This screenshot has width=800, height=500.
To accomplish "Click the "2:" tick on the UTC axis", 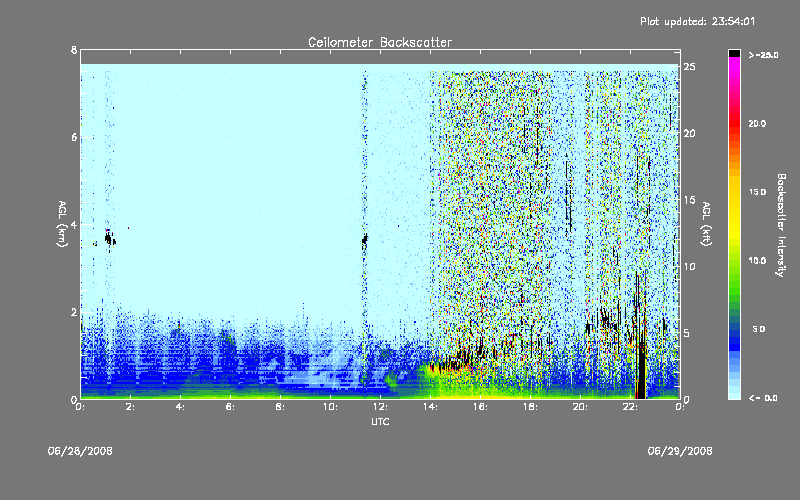I will (x=130, y=407).
